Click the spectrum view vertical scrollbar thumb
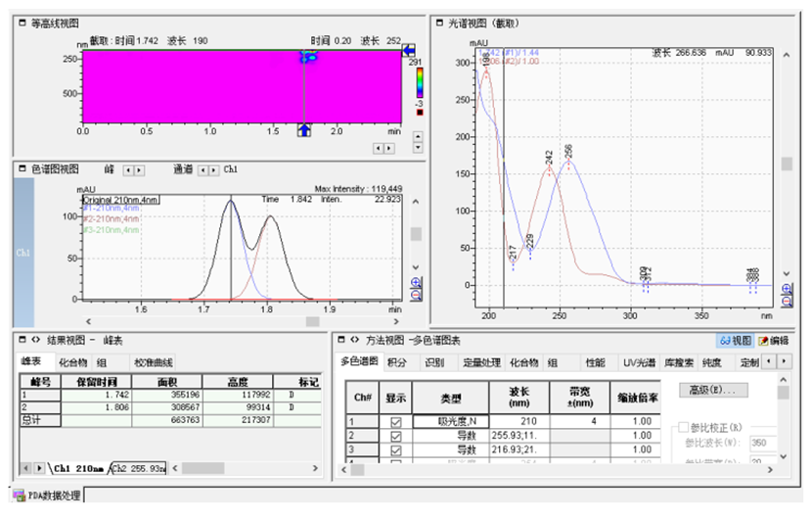 click(x=787, y=164)
